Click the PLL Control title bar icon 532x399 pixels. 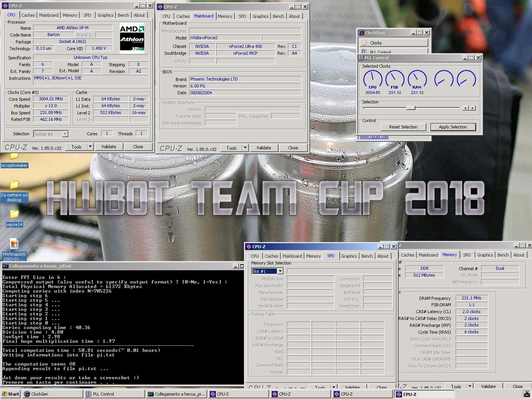click(x=361, y=58)
